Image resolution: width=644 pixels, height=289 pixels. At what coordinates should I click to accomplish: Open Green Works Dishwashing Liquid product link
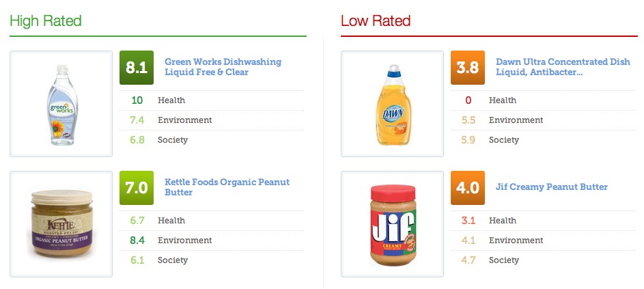[x=223, y=67]
